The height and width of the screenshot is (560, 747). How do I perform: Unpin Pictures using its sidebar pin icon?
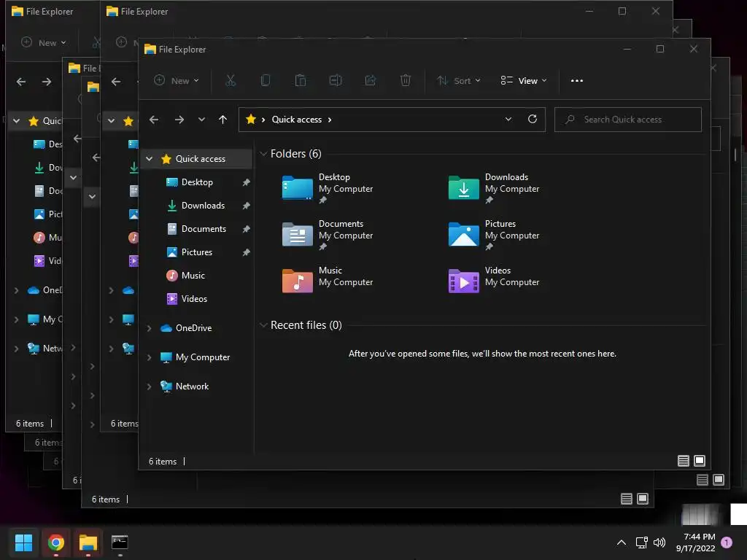(x=246, y=252)
